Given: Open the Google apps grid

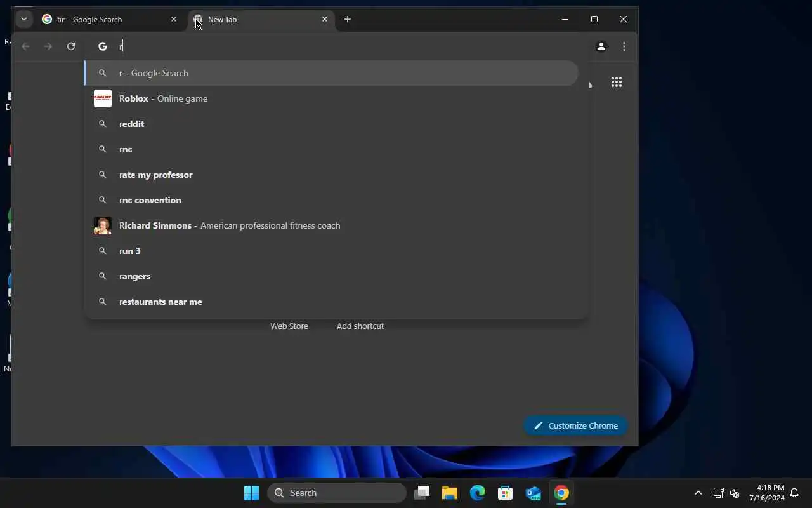Looking at the screenshot, I should pyautogui.click(x=617, y=82).
